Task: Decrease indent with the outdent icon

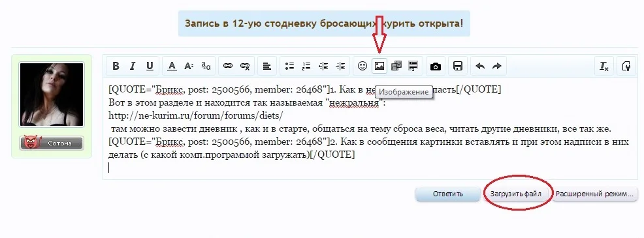Action: [x=324, y=66]
